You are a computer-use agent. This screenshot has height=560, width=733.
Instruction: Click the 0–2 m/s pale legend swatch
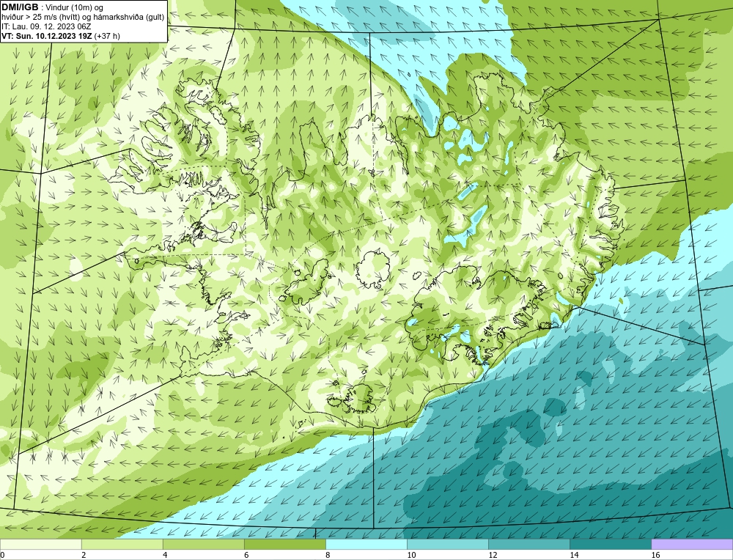click(40, 544)
